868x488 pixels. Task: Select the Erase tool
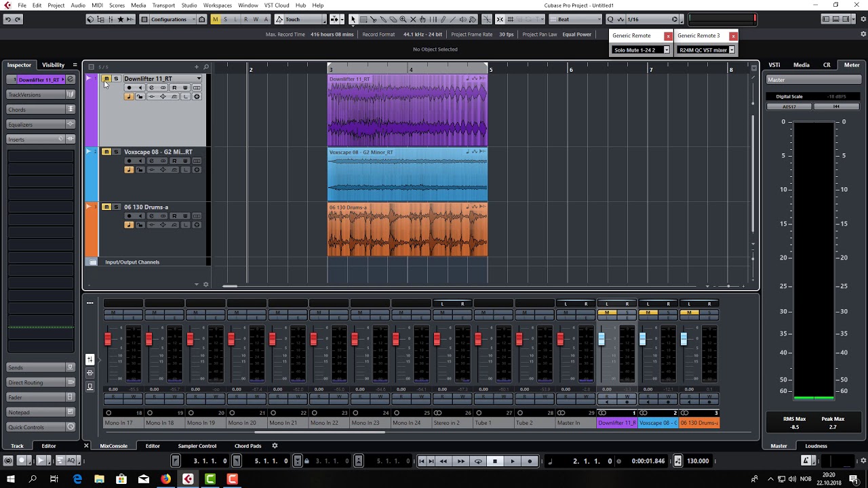point(393,19)
